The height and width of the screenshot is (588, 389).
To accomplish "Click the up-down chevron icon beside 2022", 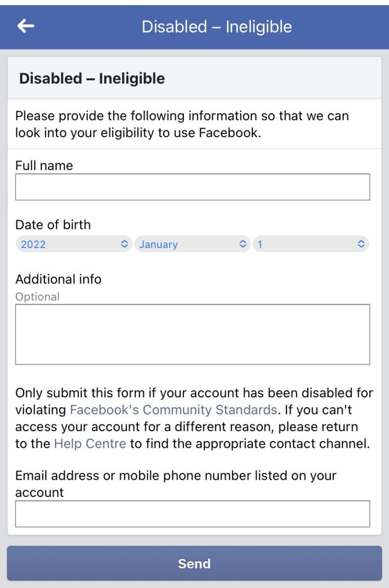I will click(124, 244).
